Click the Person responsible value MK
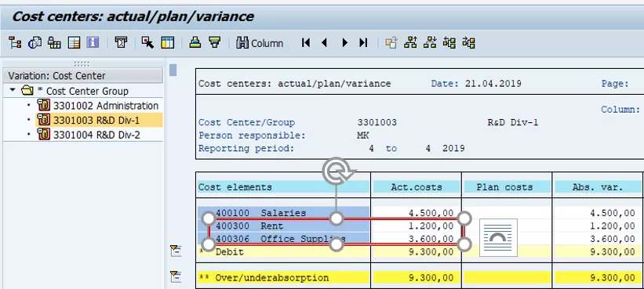Image resolution: width=644 pixels, height=289 pixels. pyautogui.click(x=363, y=135)
